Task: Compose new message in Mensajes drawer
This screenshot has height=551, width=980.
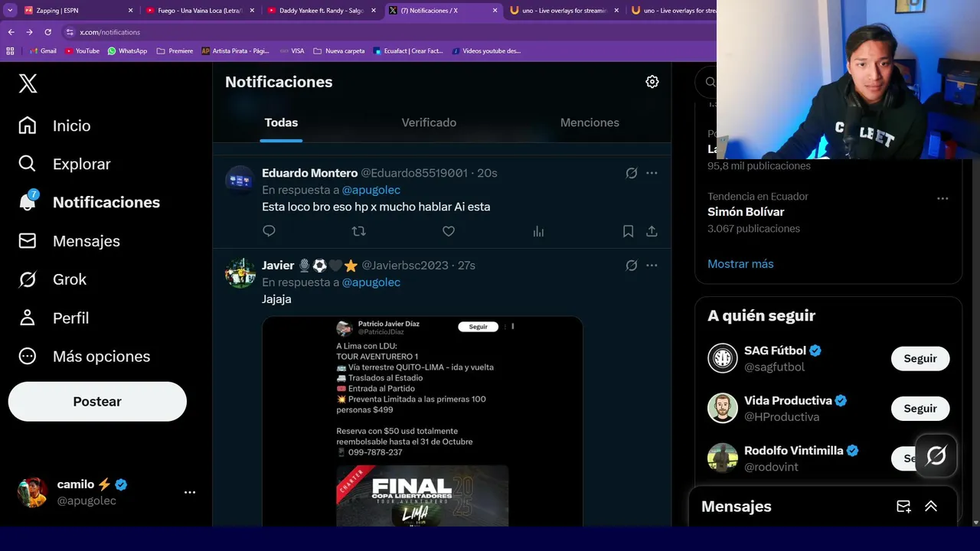Action: (x=903, y=507)
